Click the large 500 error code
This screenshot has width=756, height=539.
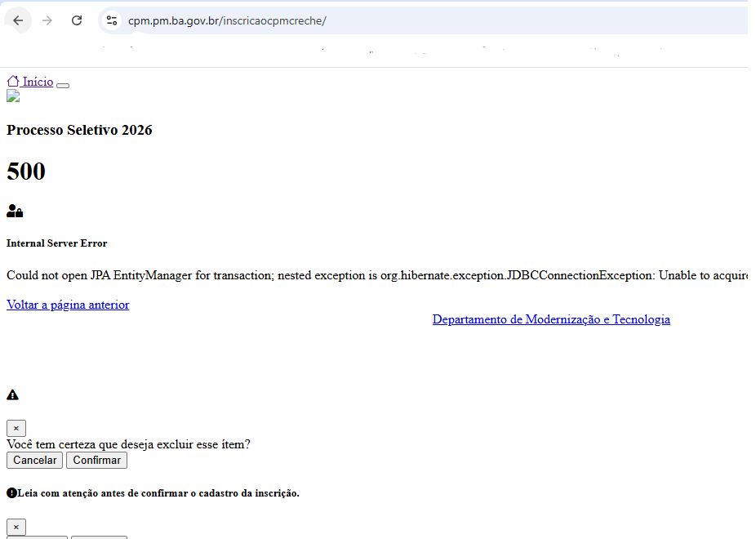[x=26, y=171]
